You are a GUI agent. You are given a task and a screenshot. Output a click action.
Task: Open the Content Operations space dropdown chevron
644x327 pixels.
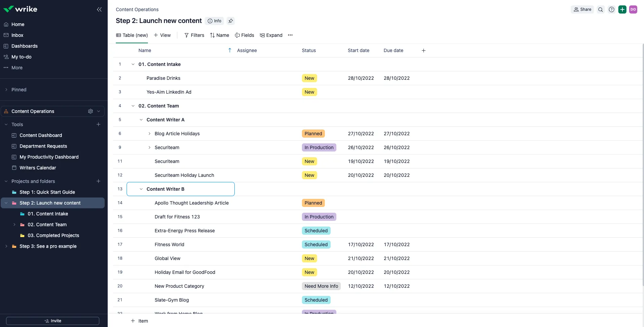coord(99,111)
